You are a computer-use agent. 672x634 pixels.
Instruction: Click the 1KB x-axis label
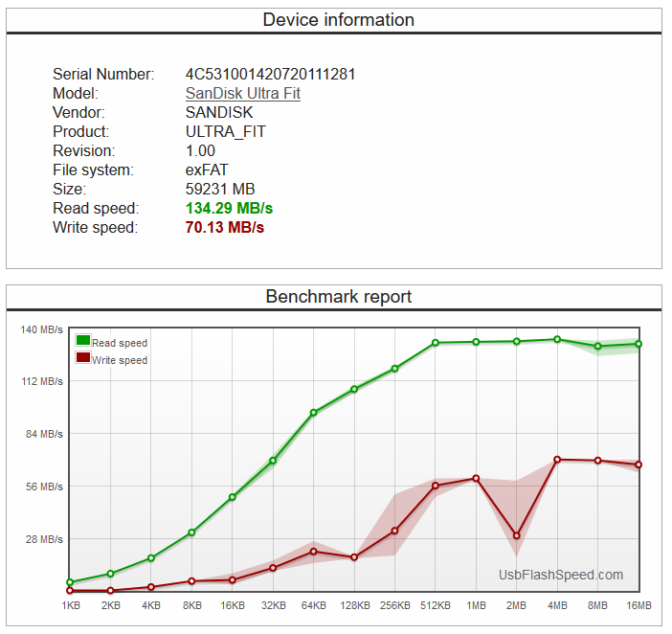(71, 605)
